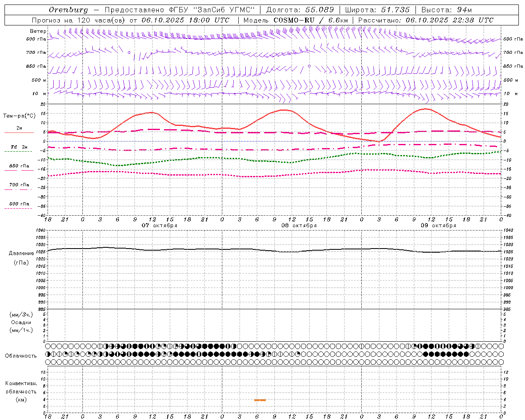Click the Широта: 51.735 value
The height and width of the screenshot is (420, 525).
point(377,10)
